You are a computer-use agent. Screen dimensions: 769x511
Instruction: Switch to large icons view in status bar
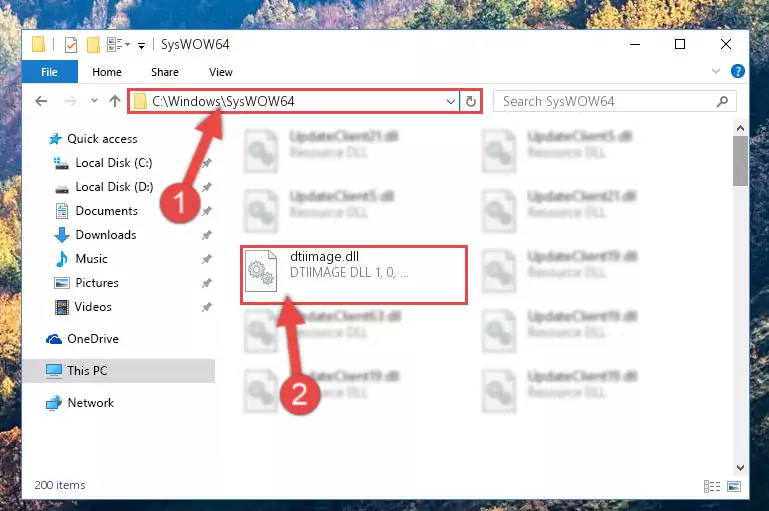coord(734,486)
